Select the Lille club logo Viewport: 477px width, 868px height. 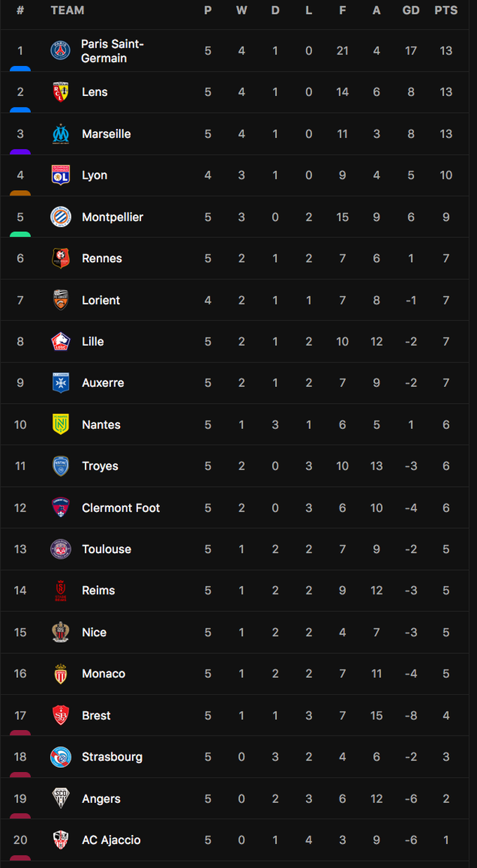[61, 341]
